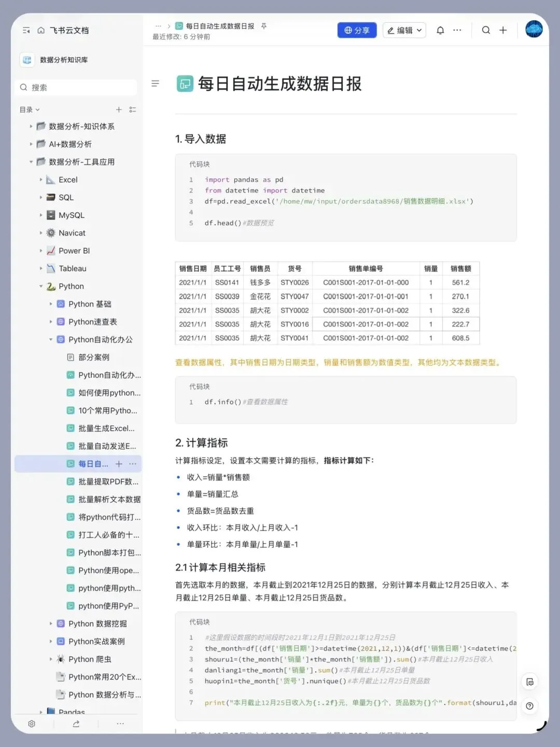This screenshot has height=747, width=560.
Task: Pin document with pin icon
Action: pyautogui.click(x=264, y=26)
